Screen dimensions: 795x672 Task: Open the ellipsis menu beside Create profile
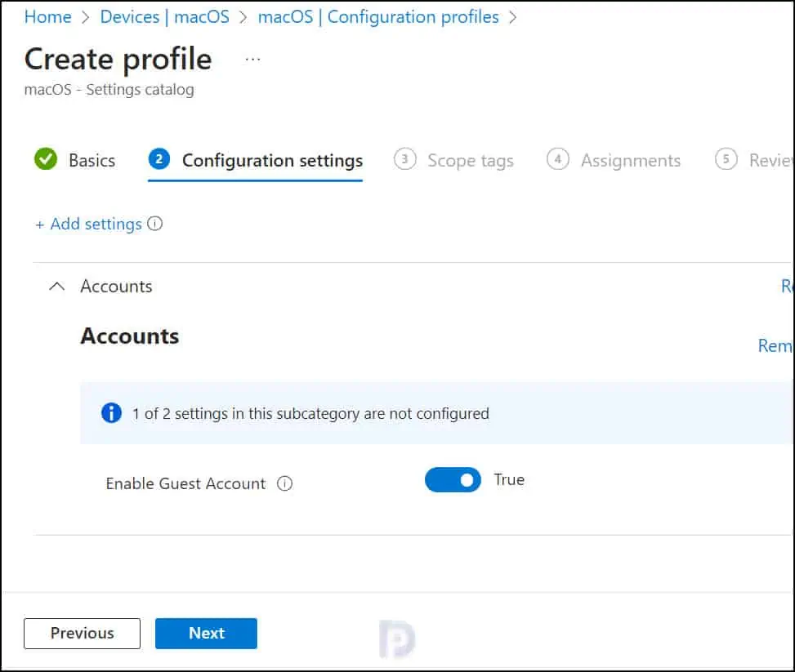click(x=252, y=60)
